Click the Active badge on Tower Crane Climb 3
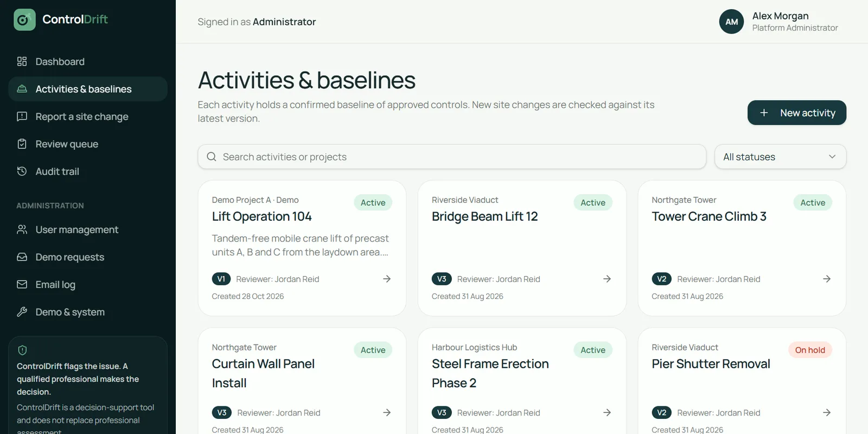This screenshot has width=868, height=434. (x=813, y=202)
